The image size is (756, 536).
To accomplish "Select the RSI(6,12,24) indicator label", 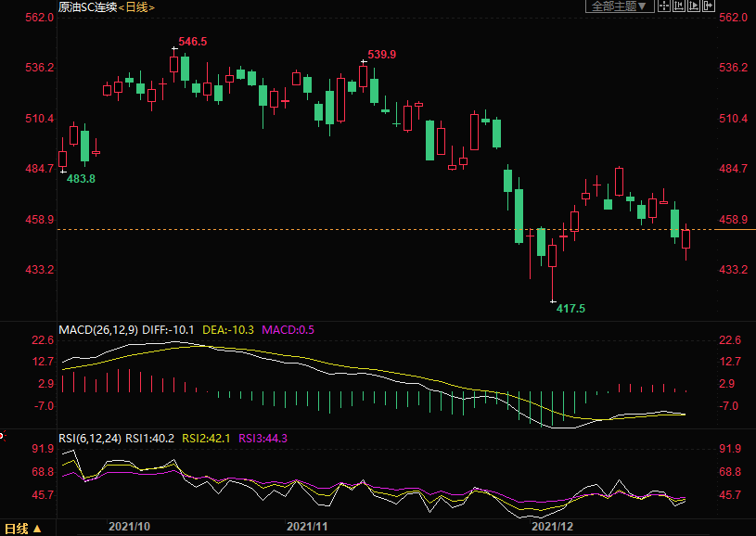I will coord(90,438).
